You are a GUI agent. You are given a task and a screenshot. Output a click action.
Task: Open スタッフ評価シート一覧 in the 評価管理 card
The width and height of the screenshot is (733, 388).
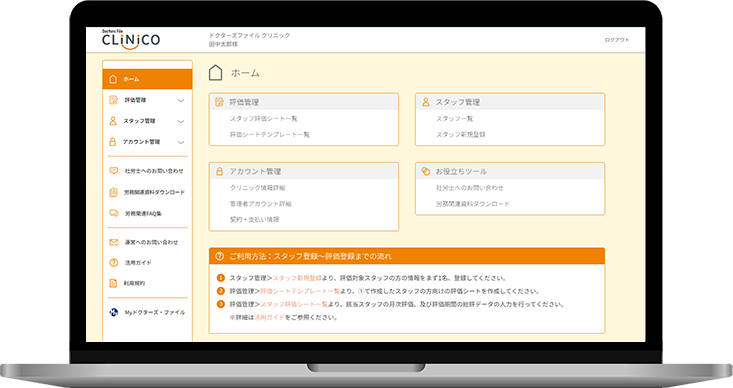[x=264, y=119]
